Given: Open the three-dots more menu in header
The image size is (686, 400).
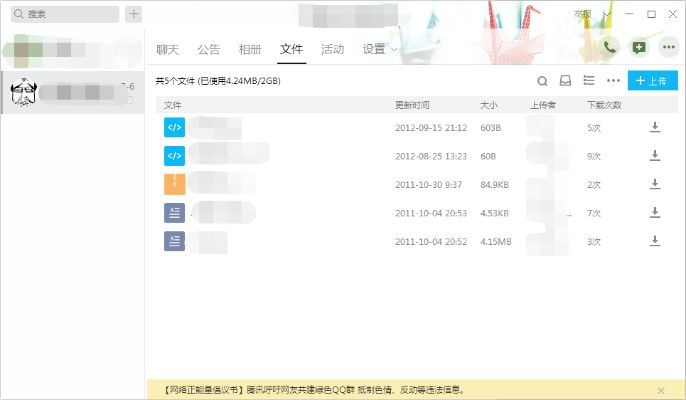Looking at the screenshot, I should pos(668,47).
